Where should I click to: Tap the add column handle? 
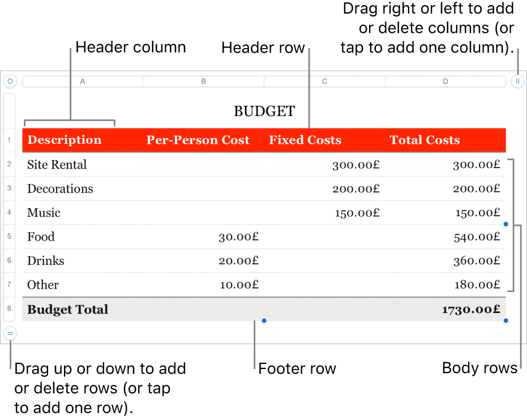pos(517,82)
